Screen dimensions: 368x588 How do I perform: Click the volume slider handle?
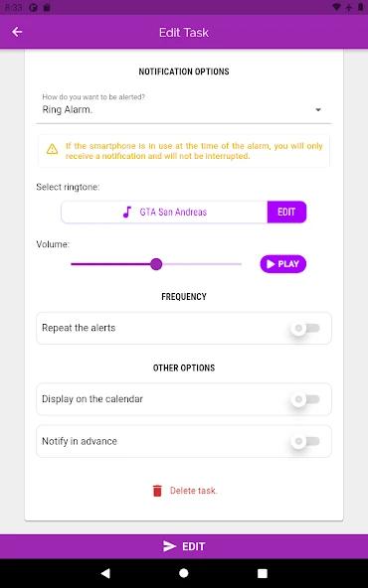(156, 264)
